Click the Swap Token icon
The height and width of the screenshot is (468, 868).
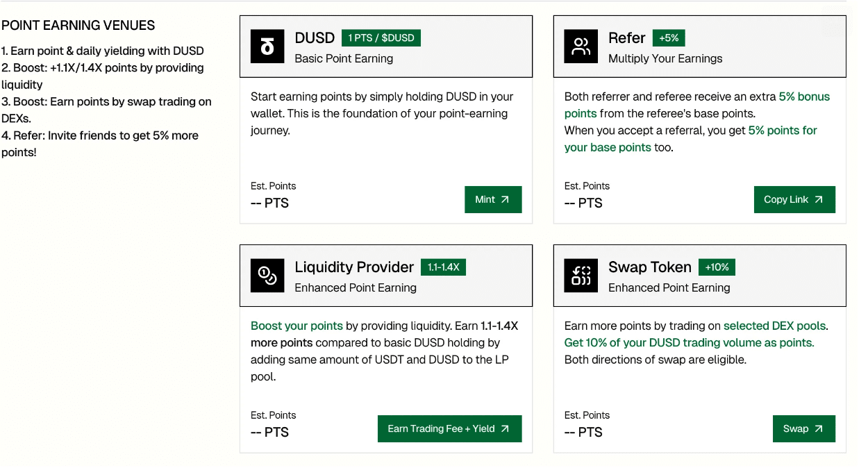(581, 276)
